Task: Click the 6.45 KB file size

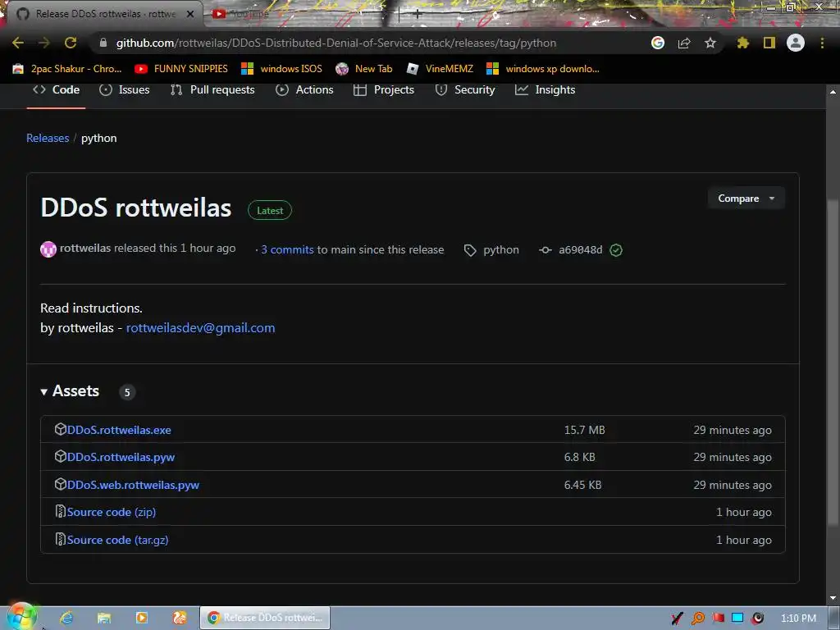Action: coord(583,485)
